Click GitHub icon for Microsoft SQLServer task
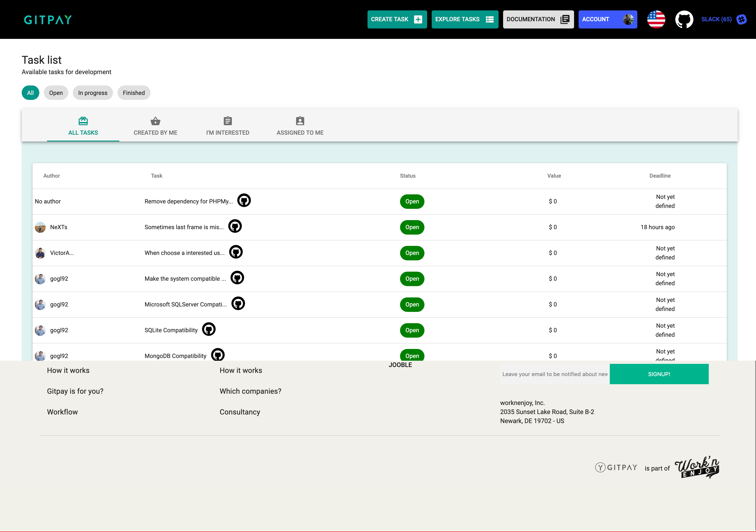 (x=238, y=303)
